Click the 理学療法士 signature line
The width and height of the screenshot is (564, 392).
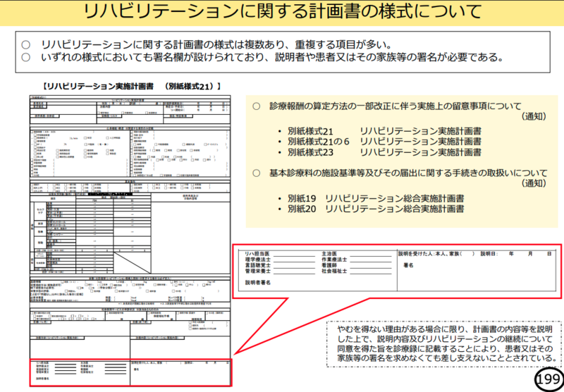(293, 261)
